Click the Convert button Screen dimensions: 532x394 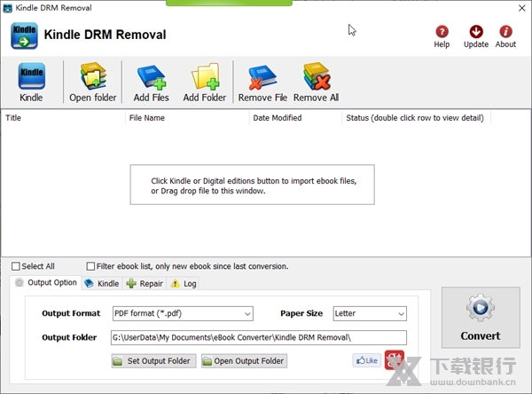(481, 317)
